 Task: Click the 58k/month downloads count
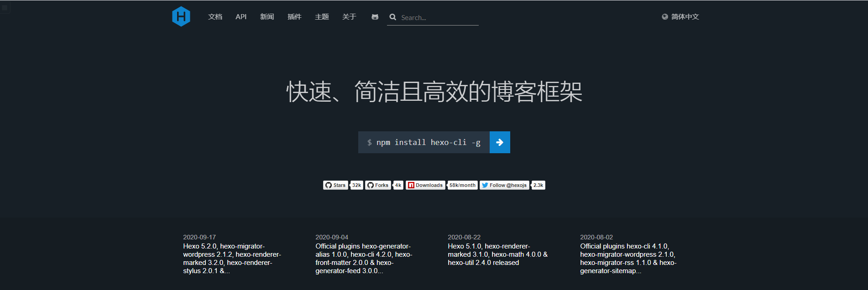point(462,185)
